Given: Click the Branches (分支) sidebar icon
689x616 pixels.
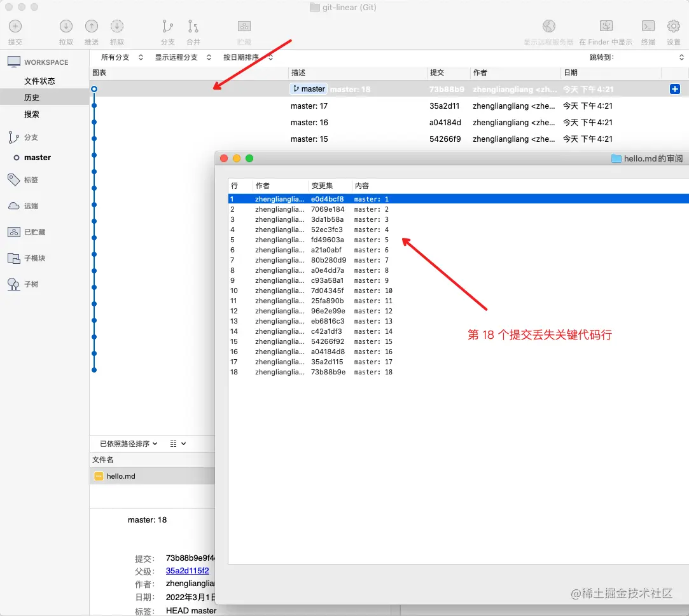Looking at the screenshot, I should click(x=13, y=137).
